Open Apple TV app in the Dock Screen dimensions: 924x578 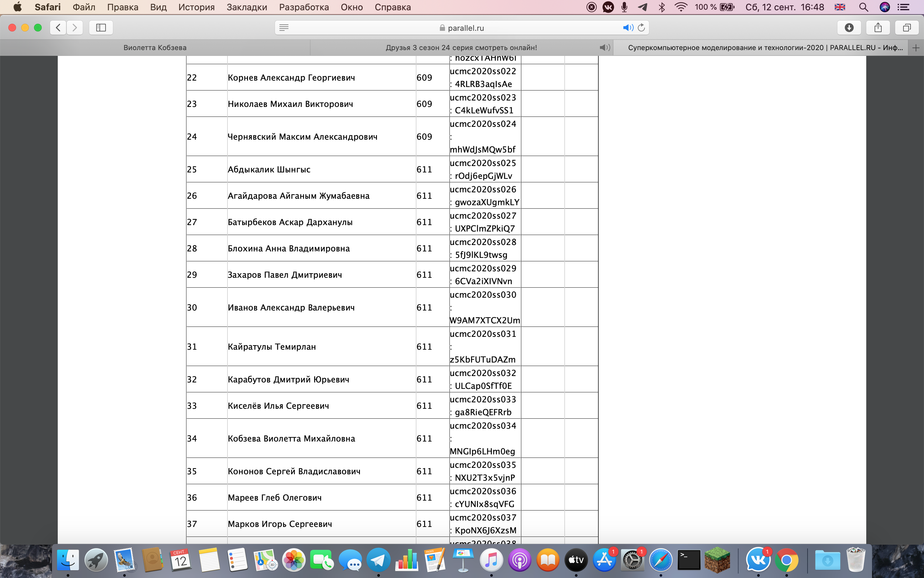pyautogui.click(x=576, y=560)
